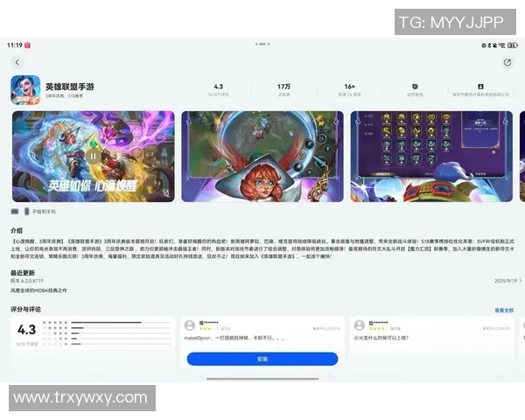The height and width of the screenshot is (420, 525).
Task: Expand the 介绍 description text
Action: pos(262,248)
